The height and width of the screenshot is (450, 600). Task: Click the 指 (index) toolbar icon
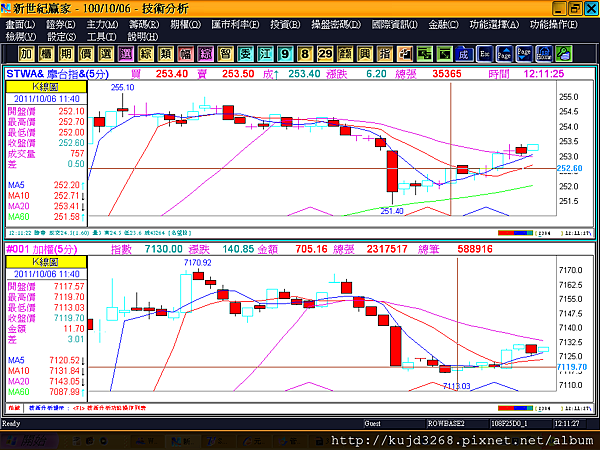pos(385,54)
